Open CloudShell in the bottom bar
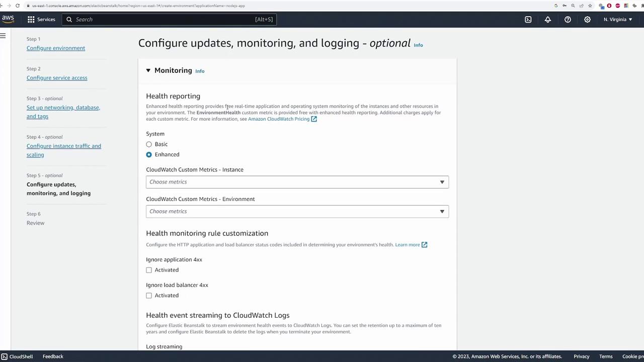This screenshot has width=644, height=362. pos(17,356)
